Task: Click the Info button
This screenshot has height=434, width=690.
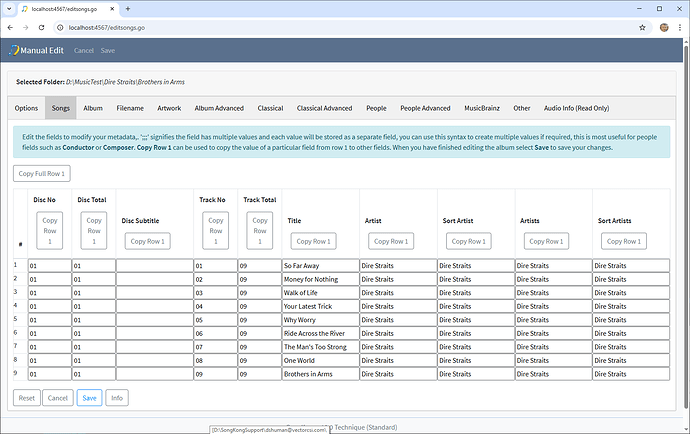Action: [117, 397]
